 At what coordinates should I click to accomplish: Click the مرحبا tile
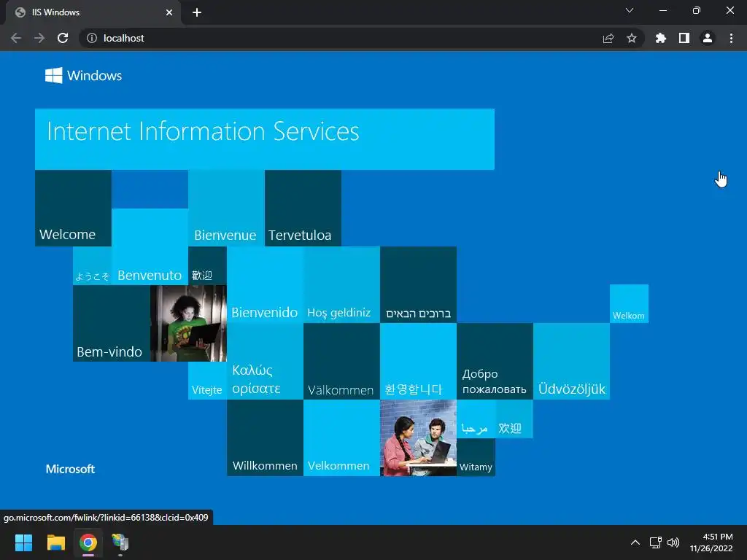(x=476, y=419)
